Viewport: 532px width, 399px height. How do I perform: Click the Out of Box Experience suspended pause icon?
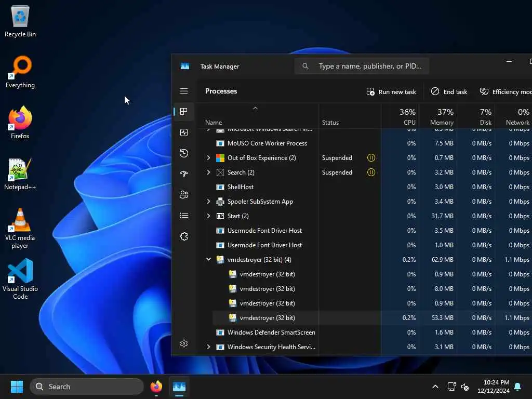click(371, 158)
